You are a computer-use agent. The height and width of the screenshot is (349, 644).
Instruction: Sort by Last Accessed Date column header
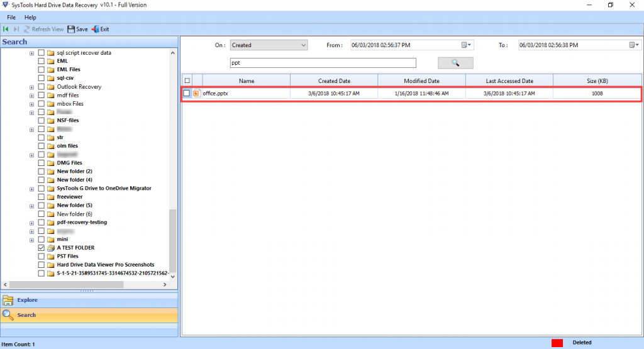click(509, 81)
